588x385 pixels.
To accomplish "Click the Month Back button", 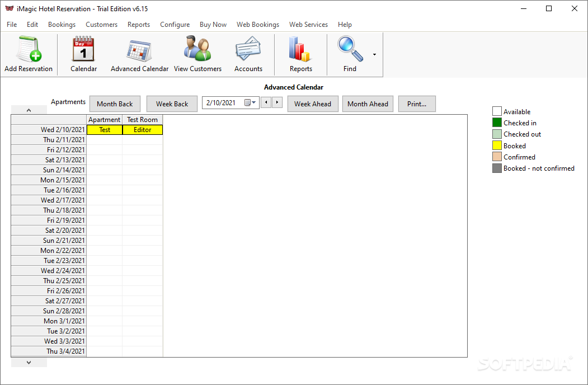I will coord(115,104).
